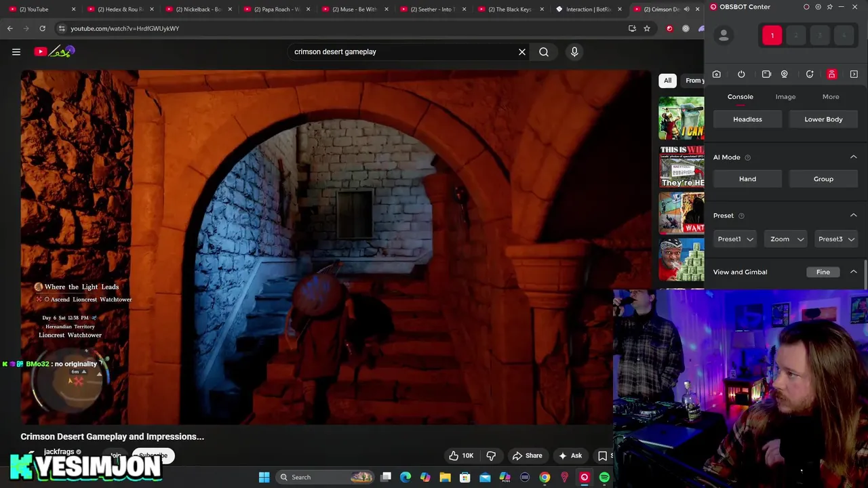Collapse the AI Mode section

coord(854,157)
